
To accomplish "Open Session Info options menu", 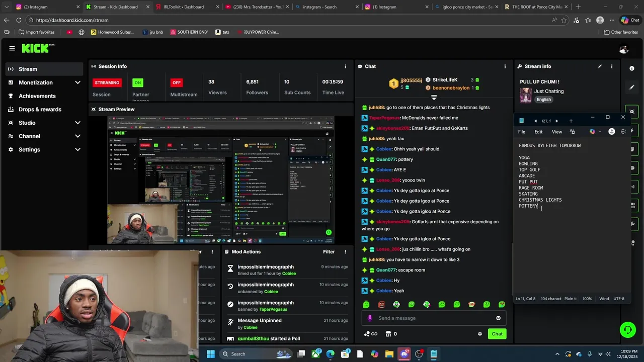I will pos(345,66).
